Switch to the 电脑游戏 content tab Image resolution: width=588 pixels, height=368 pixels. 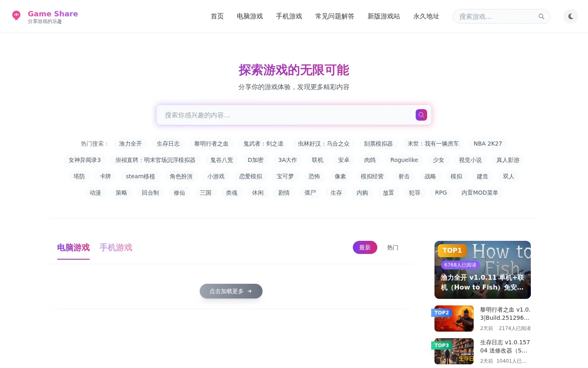[x=73, y=247]
